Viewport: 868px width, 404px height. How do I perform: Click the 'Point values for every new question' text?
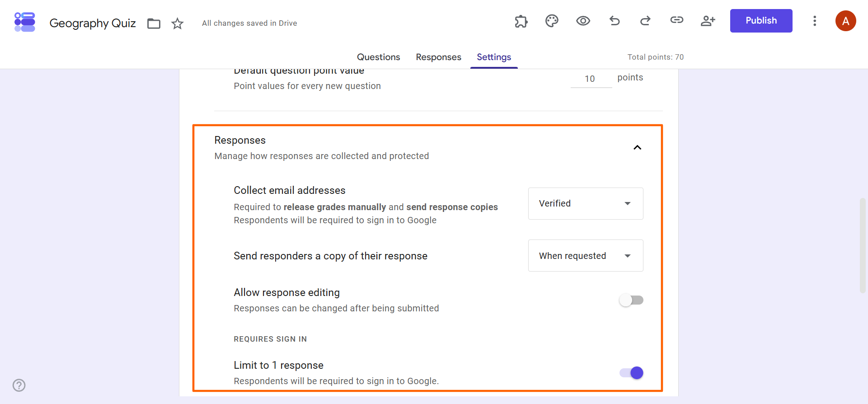307,86
